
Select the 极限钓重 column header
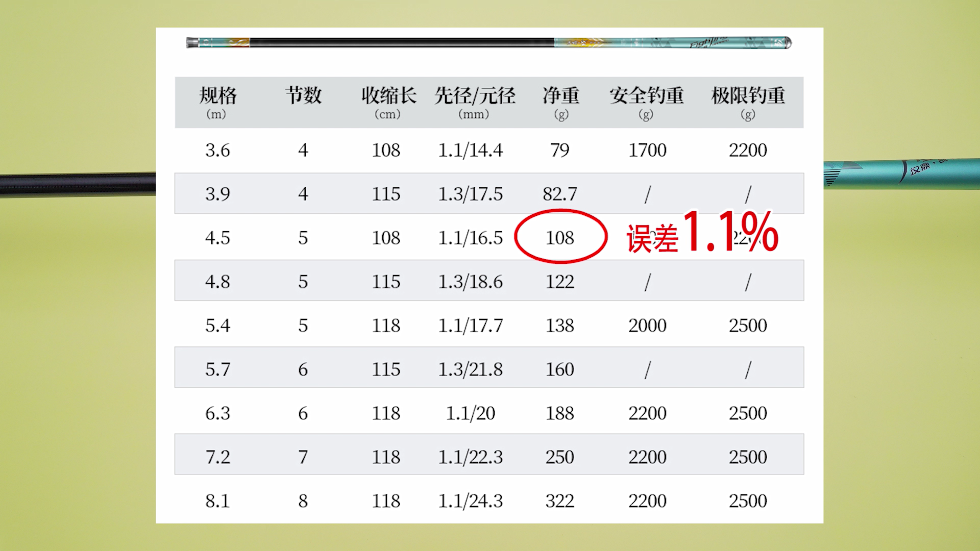click(x=748, y=103)
